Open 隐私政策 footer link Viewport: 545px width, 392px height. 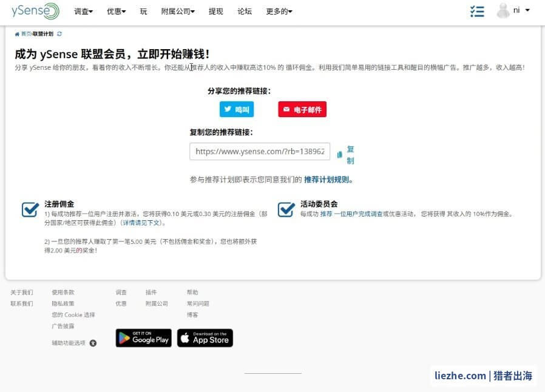(x=63, y=303)
